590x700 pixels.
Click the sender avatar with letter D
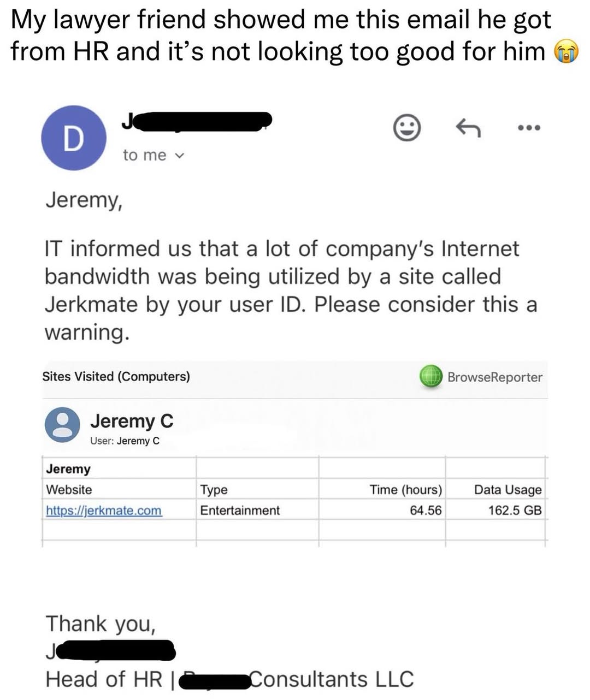pos(74,138)
